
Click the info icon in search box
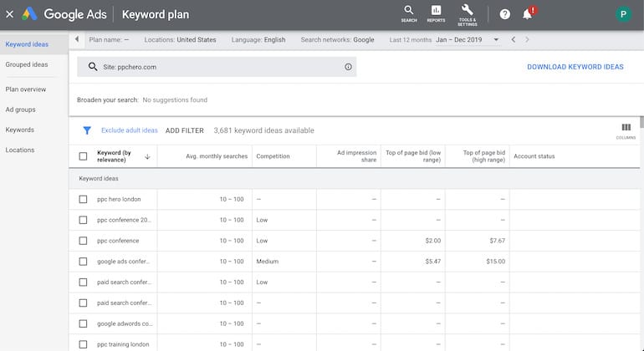(348, 67)
